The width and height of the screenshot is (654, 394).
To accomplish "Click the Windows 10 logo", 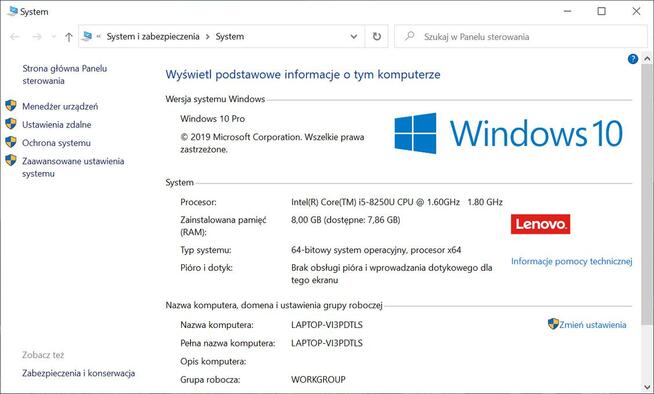I will (x=508, y=133).
